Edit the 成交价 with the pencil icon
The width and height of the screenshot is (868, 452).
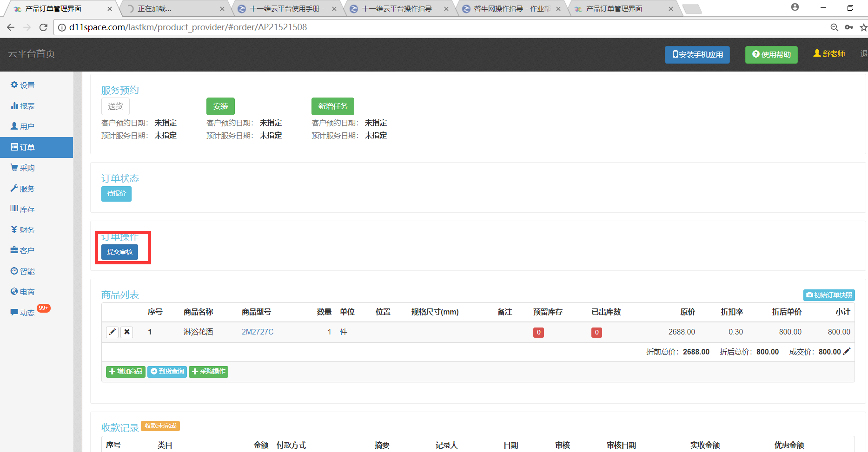click(x=847, y=351)
